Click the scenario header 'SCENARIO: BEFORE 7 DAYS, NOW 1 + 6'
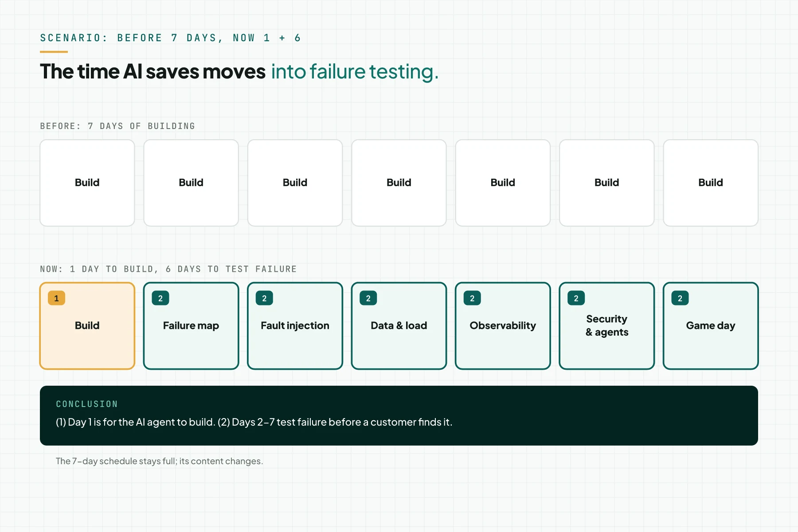Screen dimensions: 798x532 point(171,38)
